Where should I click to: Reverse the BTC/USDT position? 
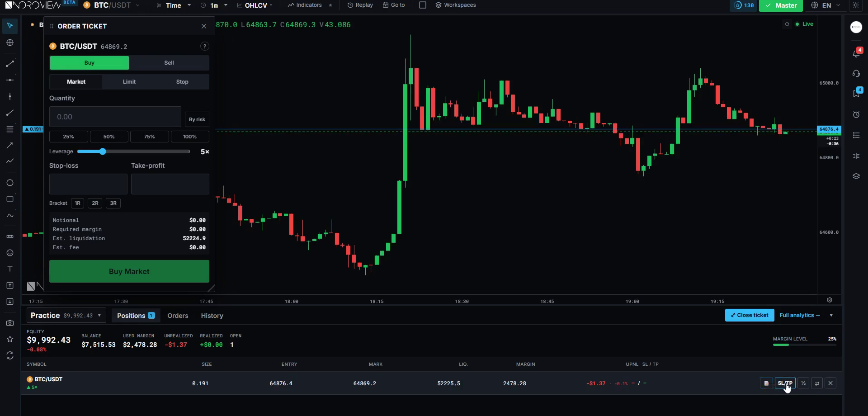(817, 383)
